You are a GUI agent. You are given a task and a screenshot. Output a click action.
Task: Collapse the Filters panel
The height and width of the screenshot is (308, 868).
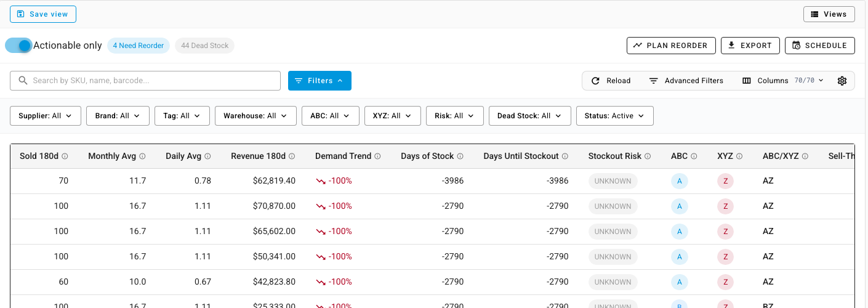pyautogui.click(x=319, y=81)
